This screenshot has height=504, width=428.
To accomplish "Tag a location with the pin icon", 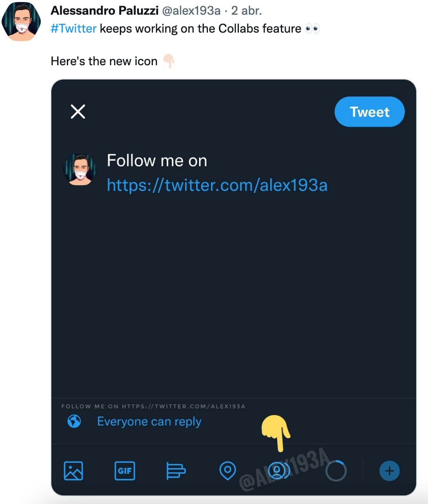I will click(228, 471).
